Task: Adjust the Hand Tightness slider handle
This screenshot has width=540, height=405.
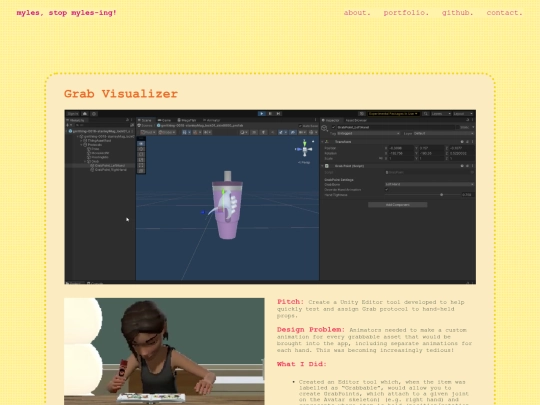Action: coord(442,195)
